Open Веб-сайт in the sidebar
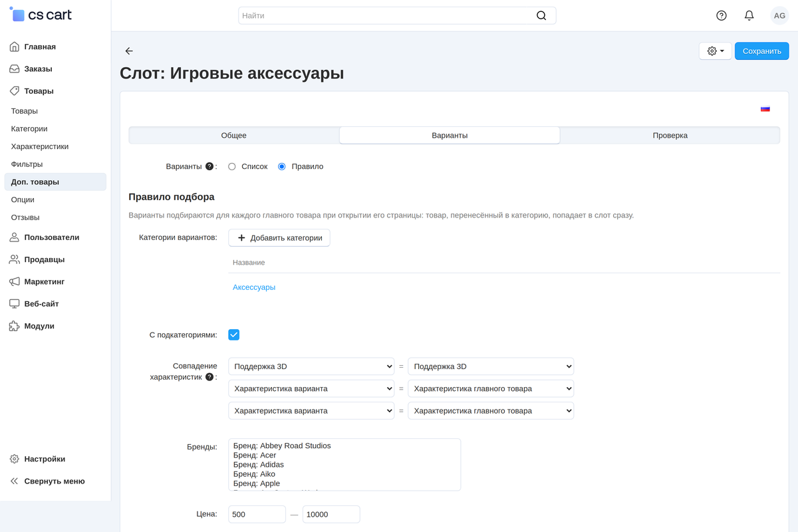Viewport: 798px width, 532px height. [41, 303]
